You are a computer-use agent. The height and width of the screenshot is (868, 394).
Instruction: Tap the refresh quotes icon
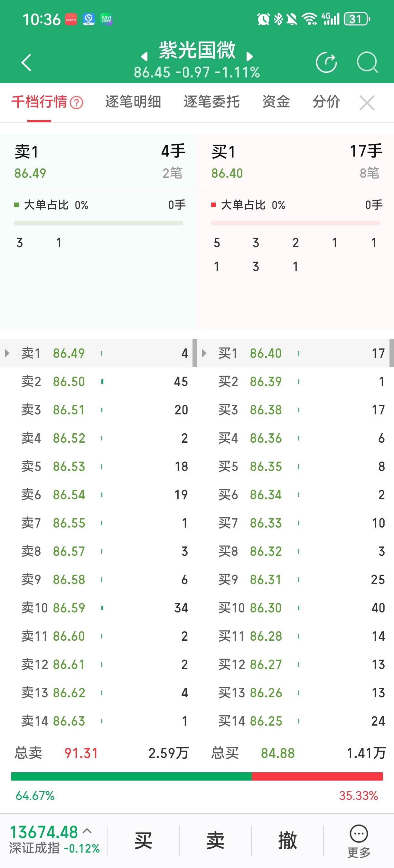pyautogui.click(x=326, y=63)
